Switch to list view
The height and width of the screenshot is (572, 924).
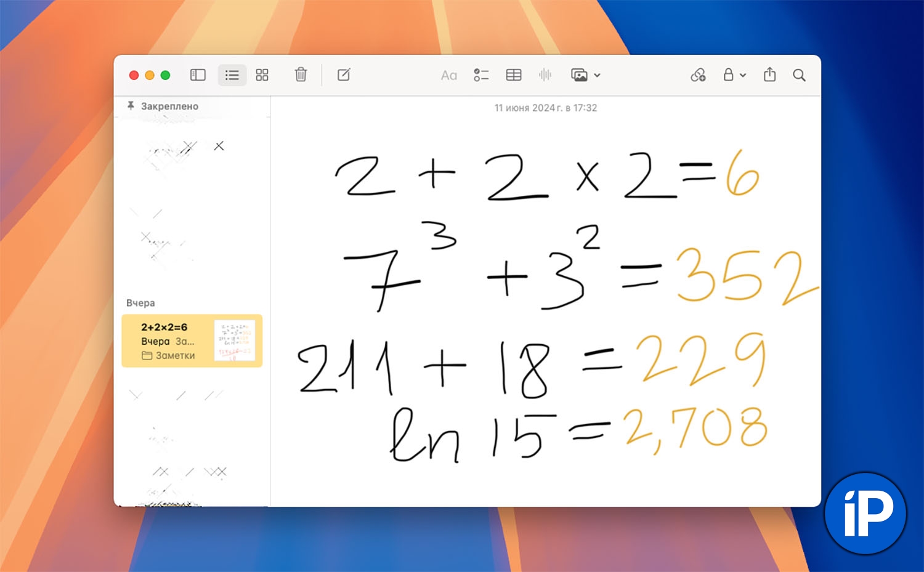point(232,75)
